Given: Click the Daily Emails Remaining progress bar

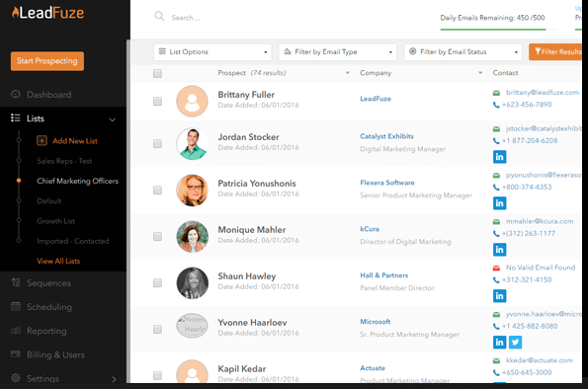Looking at the screenshot, I should 493,30.
